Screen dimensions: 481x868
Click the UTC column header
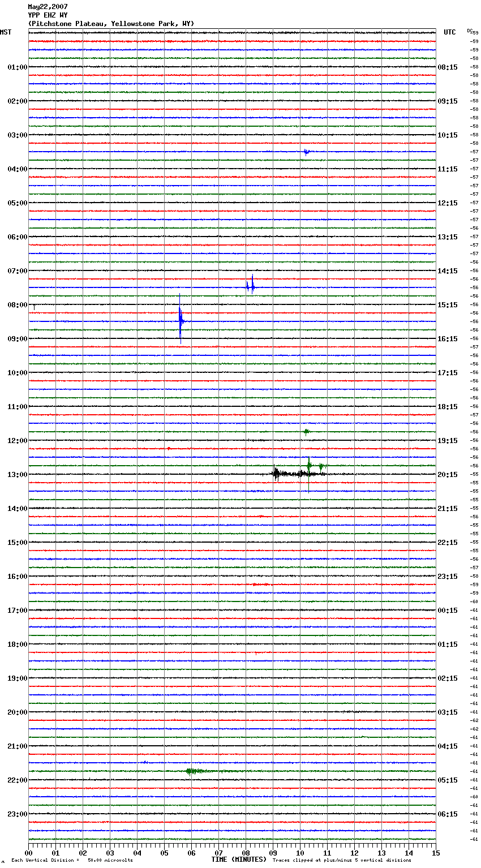(449, 32)
